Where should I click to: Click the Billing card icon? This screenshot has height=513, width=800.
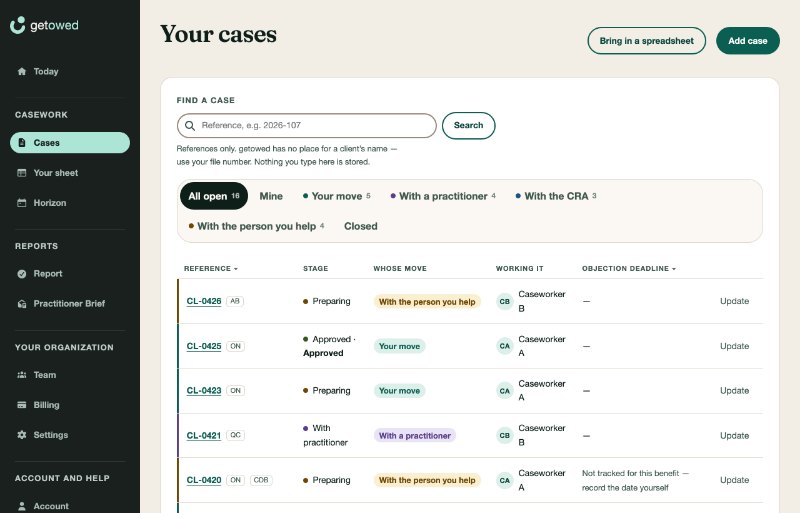[x=21, y=405]
